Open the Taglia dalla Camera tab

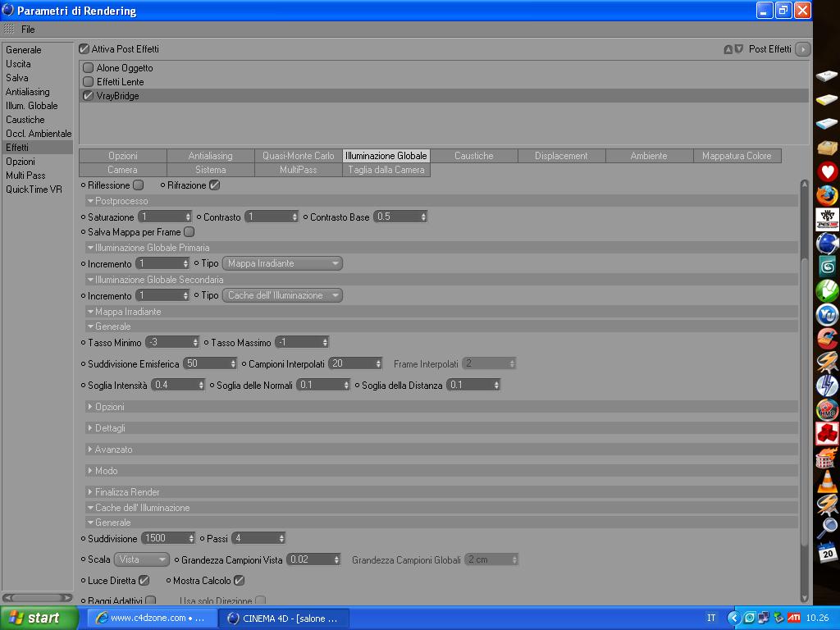click(x=386, y=169)
